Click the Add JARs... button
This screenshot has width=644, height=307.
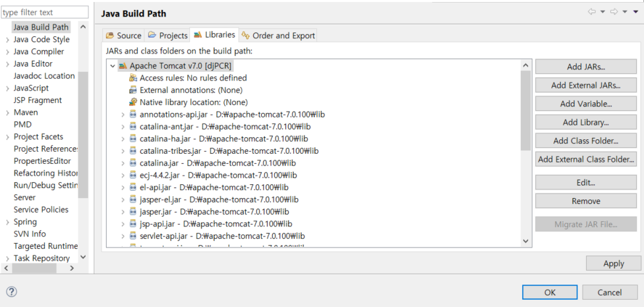point(586,66)
